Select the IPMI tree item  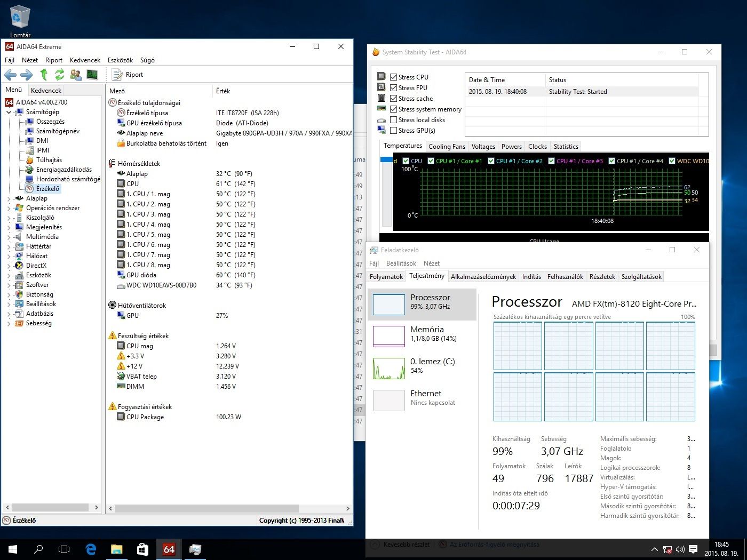43,150
